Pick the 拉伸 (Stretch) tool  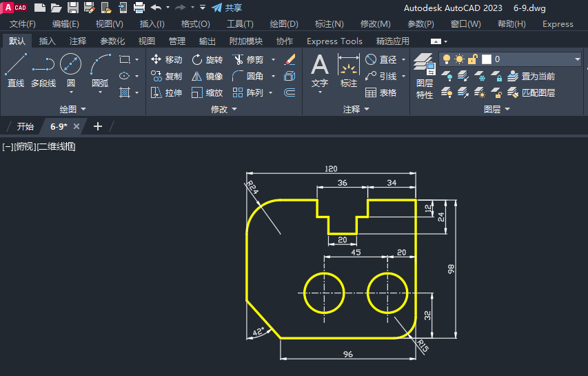click(x=166, y=93)
